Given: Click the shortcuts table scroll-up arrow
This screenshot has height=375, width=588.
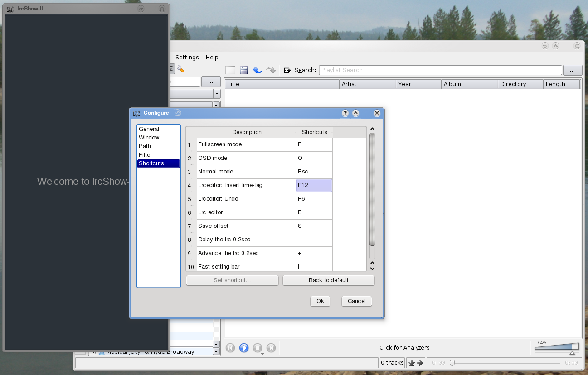Looking at the screenshot, I should [x=373, y=129].
